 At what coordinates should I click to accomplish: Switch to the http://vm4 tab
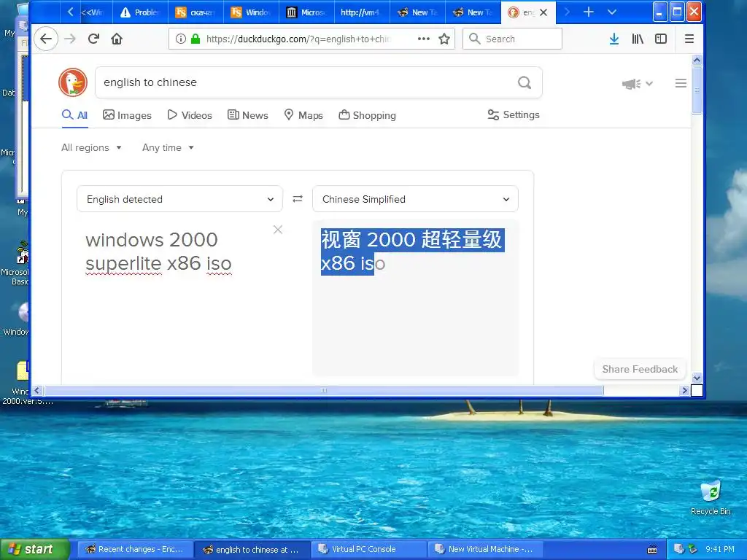click(362, 12)
